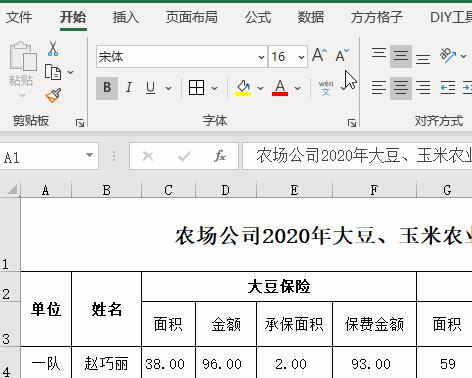The width and height of the screenshot is (472, 378).
Task: Toggle Italic formatting
Action: (x=129, y=88)
